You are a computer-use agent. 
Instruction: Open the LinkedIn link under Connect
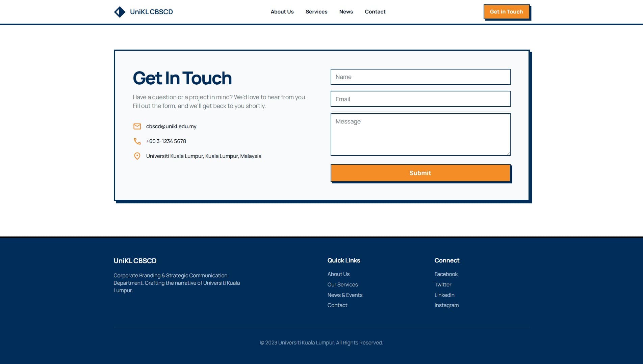coord(444,295)
